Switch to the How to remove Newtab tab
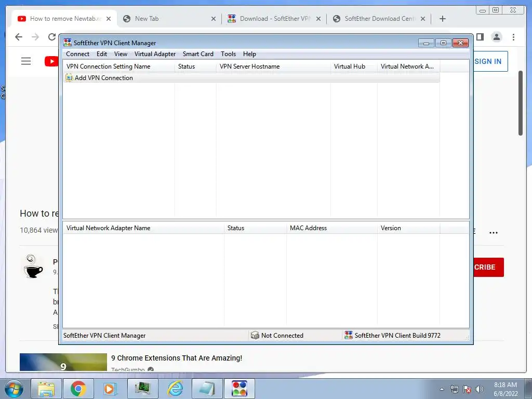This screenshot has height=399, width=532. (x=64, y=19)
